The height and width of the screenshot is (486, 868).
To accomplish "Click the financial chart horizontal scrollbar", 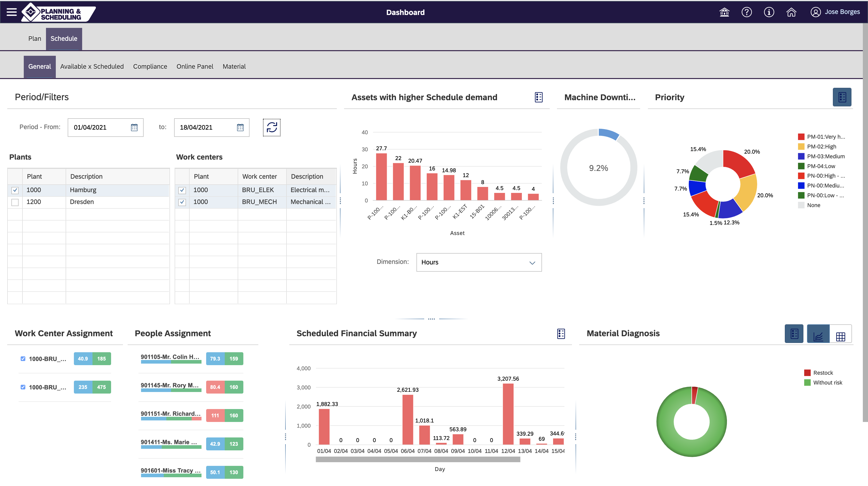I will 418,459.
